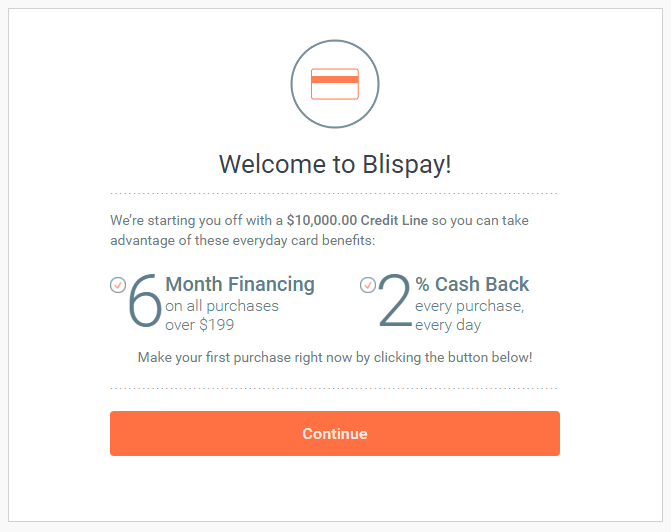Click the large number 6
Viewport: 671px width, 532px height.
click(145, 303)
